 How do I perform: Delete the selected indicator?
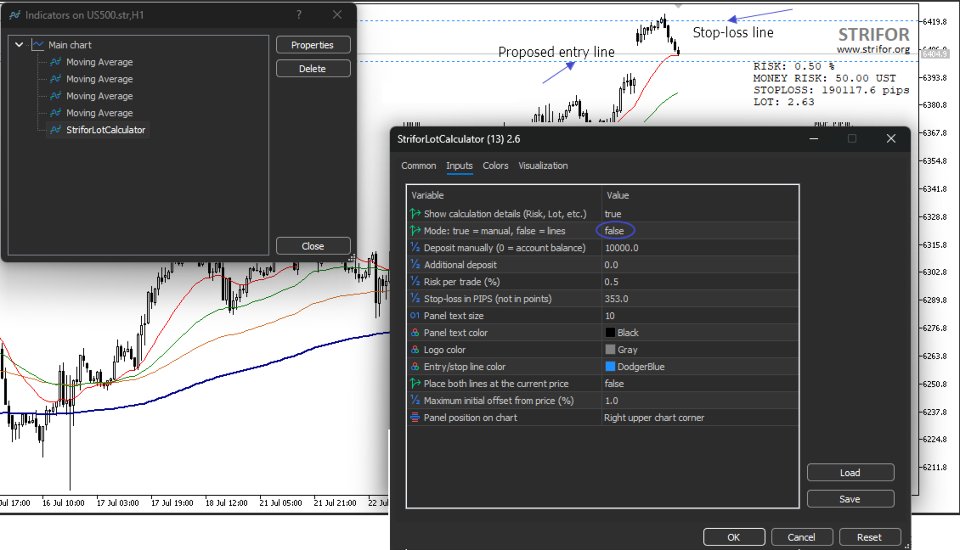pos(313,69)
